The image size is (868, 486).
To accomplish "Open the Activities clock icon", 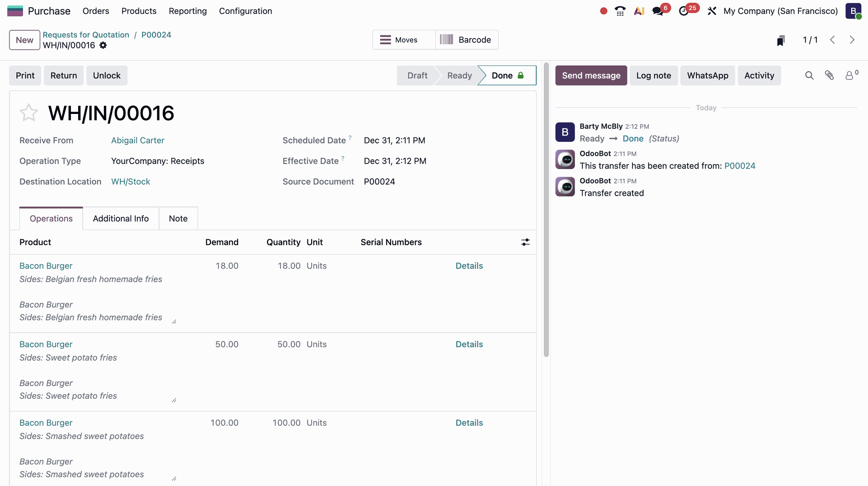I will coord(684,11).
